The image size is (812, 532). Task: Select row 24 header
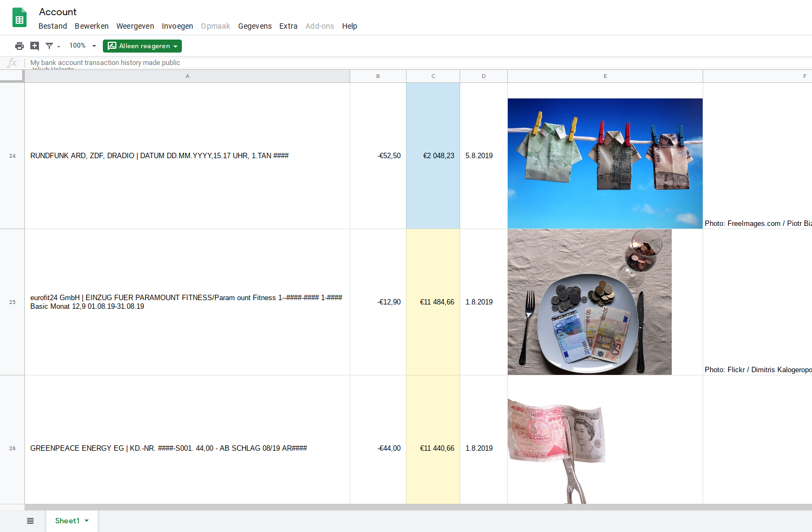(x=12, y=156)
